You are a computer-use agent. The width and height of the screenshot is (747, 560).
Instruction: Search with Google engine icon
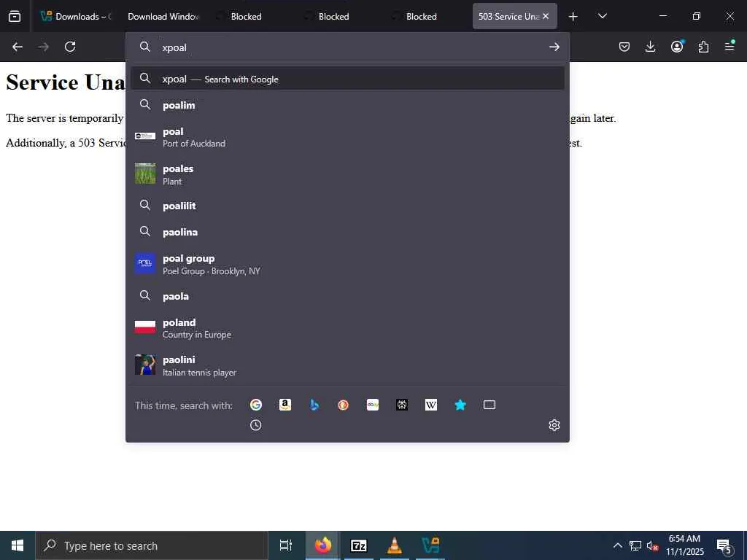[x=256, y=405]
